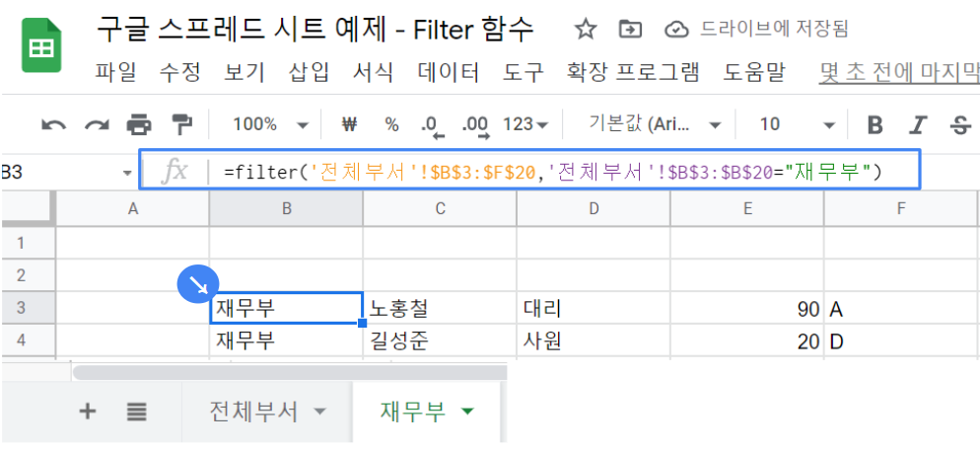The image size is (980, 451).
Task: Switch to the 전체부서 sheet tab
Action: (x=253, y=412)
